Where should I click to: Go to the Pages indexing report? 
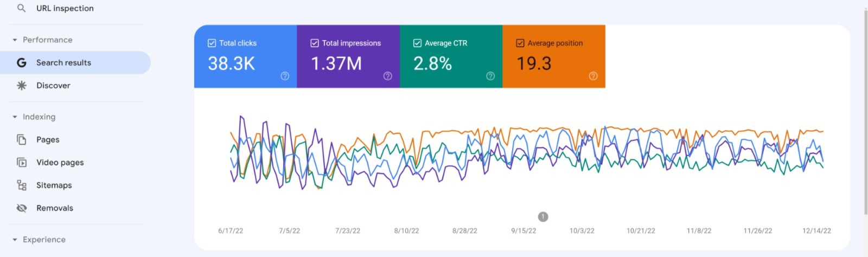point(75,139)
